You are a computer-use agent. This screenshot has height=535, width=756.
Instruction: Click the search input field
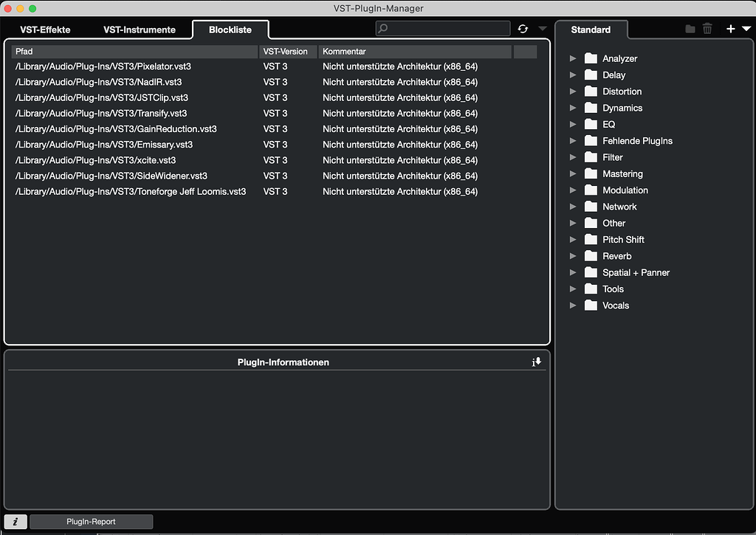pos(443,28)
